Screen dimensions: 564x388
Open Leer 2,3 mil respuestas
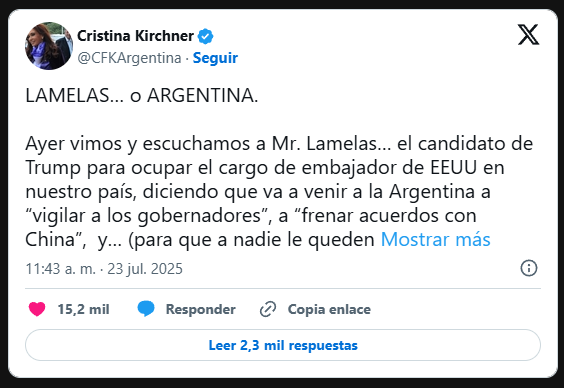[x=283, y=345]
